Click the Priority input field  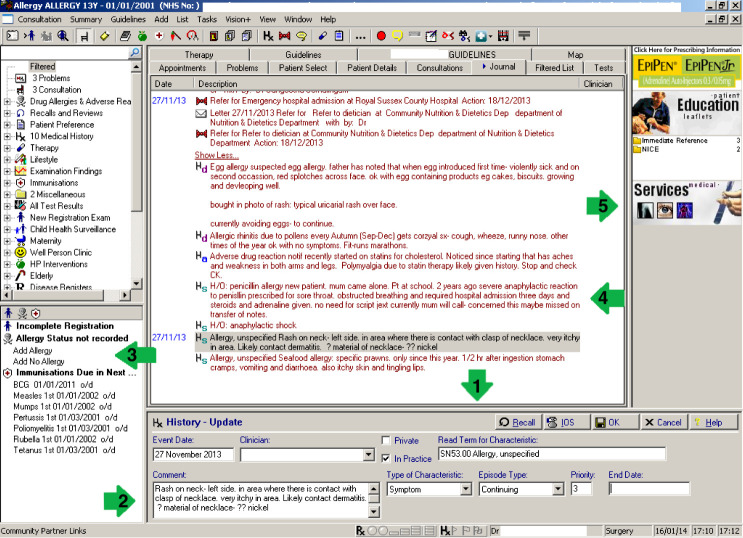pos(581,489)
